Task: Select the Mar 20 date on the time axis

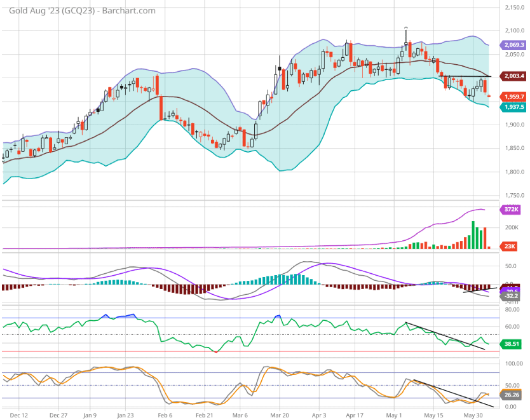Action: click(x=280, y=415)
